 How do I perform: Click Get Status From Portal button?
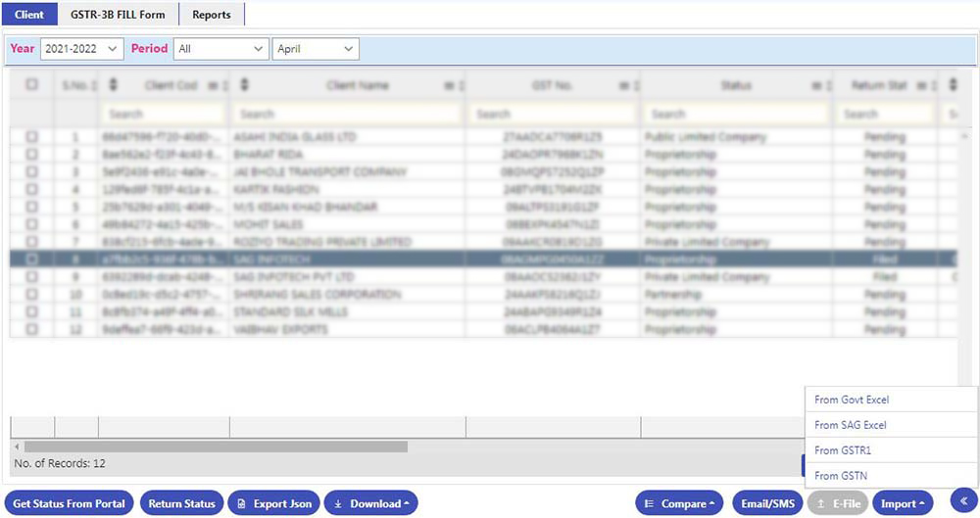click(69, 503)
